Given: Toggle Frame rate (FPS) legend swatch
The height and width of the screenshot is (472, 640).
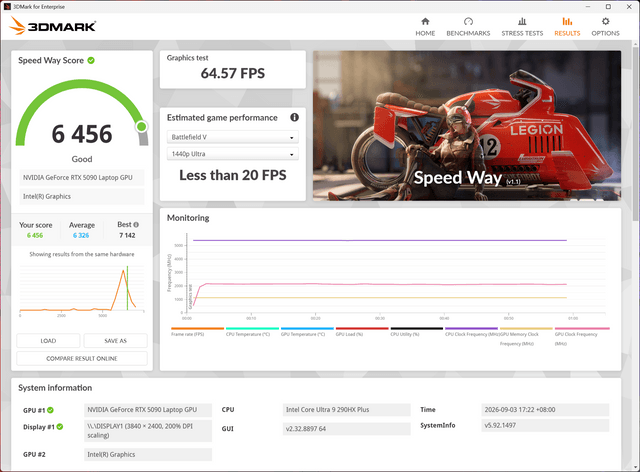Looking at the screenshot, I should (198, 328).
